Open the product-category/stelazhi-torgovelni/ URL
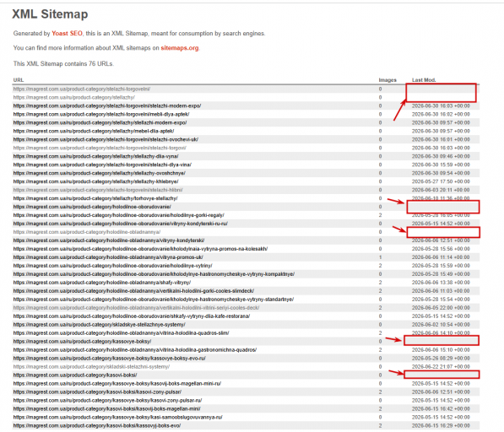504x432 pixels. 82,89
